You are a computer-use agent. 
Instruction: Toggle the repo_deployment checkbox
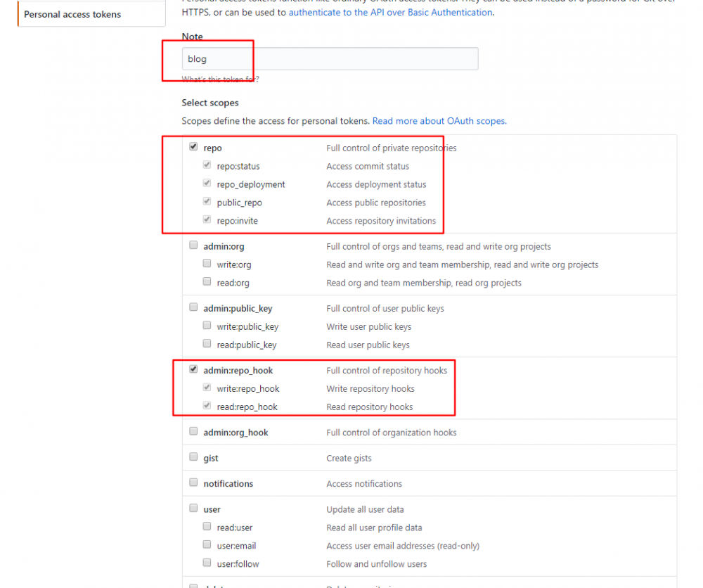tap(207, 184)
